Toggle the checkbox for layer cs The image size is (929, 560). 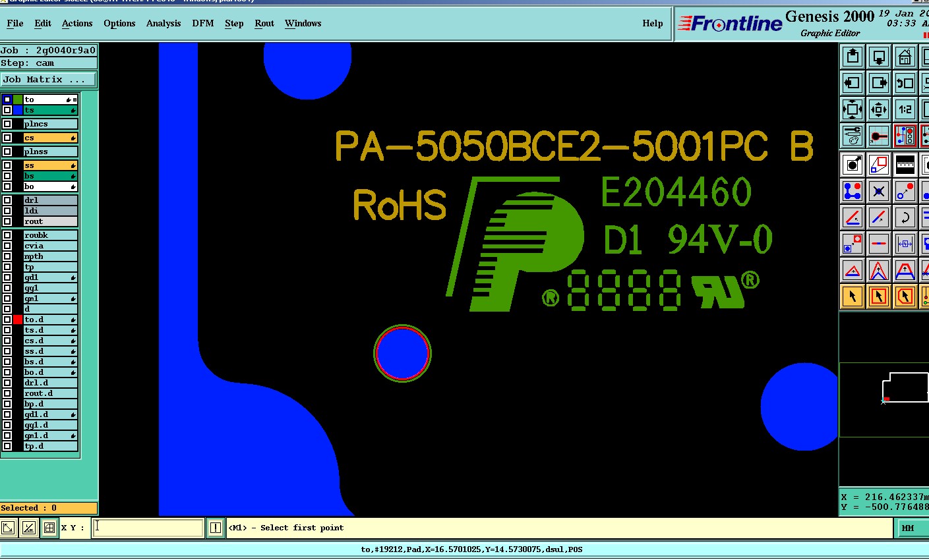7,138
